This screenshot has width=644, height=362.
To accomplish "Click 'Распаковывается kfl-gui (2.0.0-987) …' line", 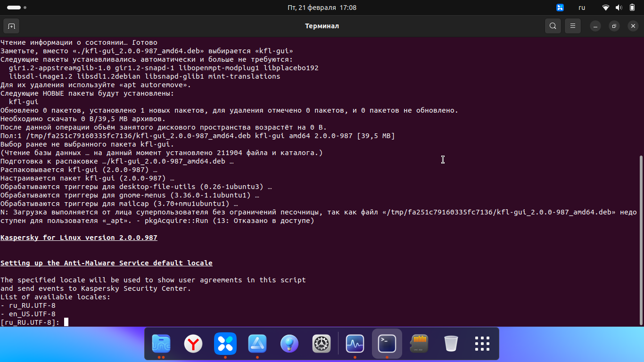I will click(x=79, y=170).
